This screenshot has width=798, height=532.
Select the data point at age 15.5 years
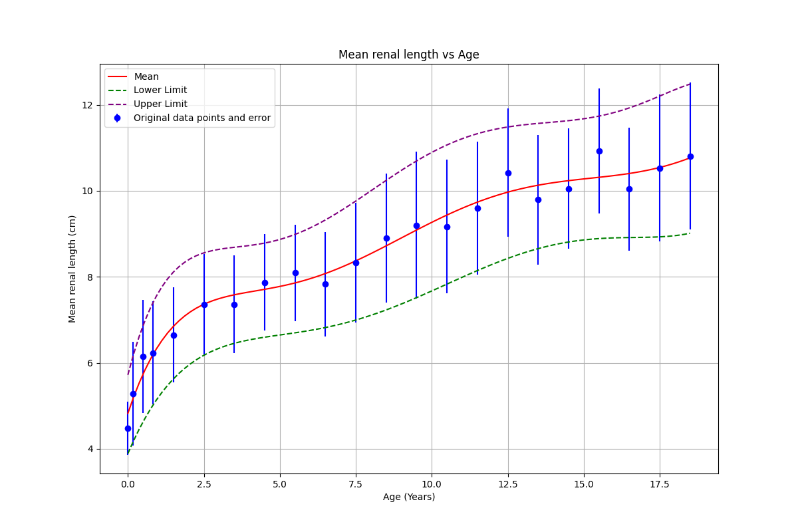tap(599, 151)
